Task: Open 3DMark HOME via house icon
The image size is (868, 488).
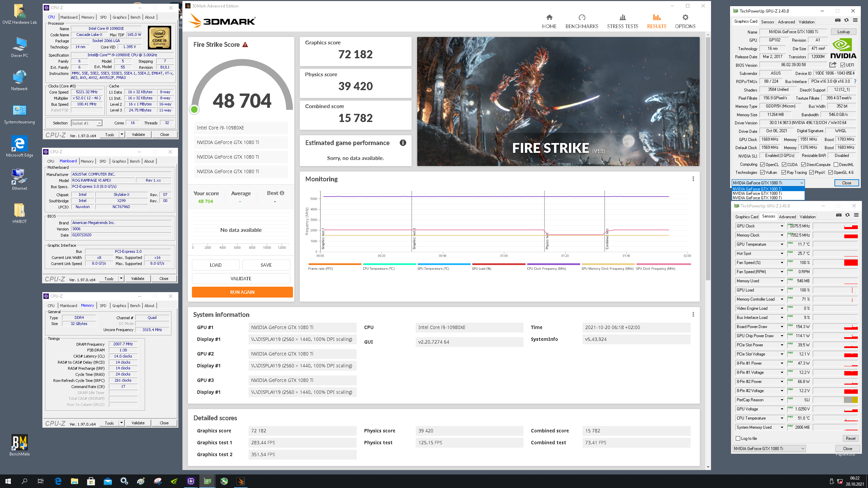Action: click(x=549, y=17)
